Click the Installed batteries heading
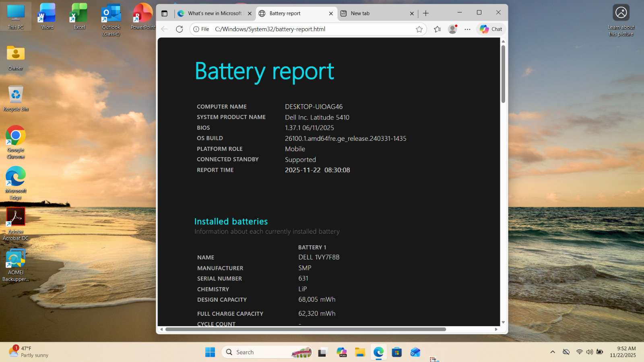Screen dimensions: 644x362 (x=231, y=221)
